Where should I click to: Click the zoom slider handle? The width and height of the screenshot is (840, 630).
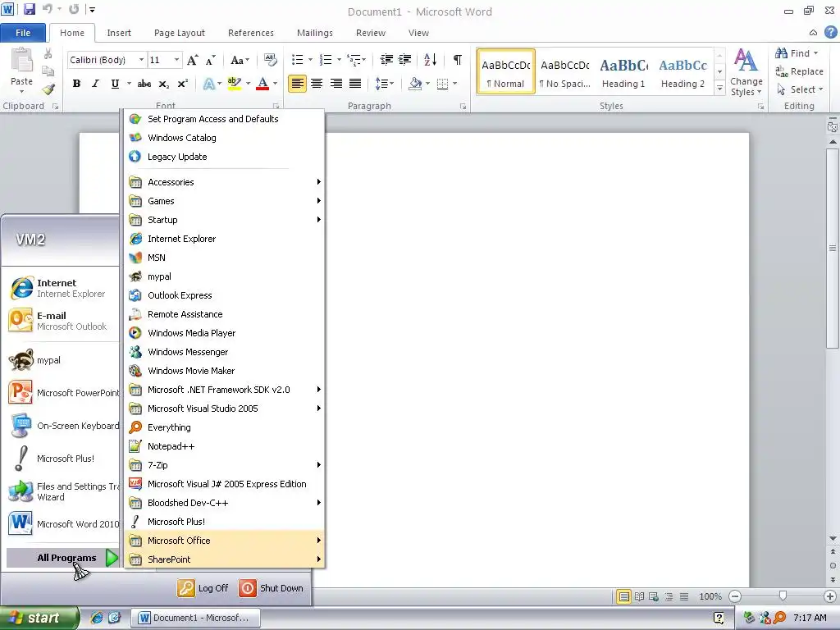(x=783, y=596)
